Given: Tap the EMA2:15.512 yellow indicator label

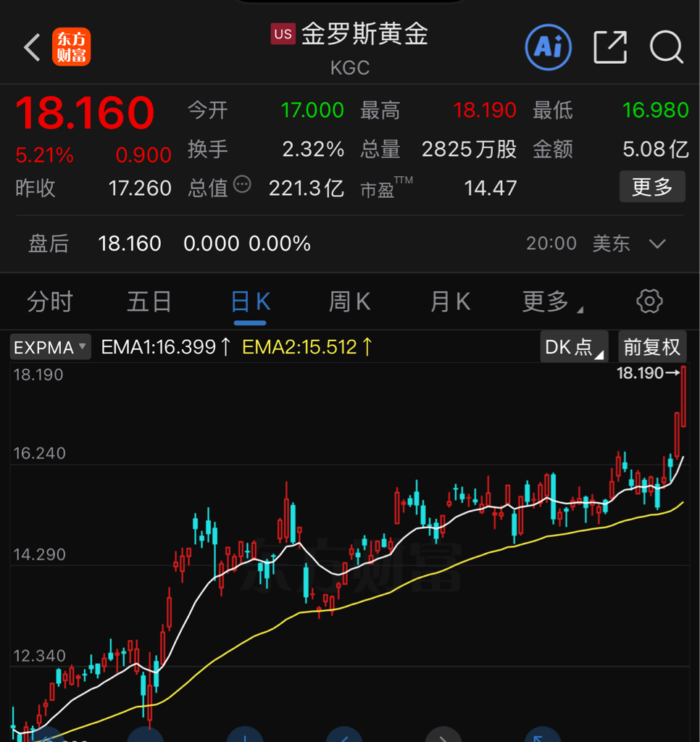Looking at the screenshot, I should (307, 347).
